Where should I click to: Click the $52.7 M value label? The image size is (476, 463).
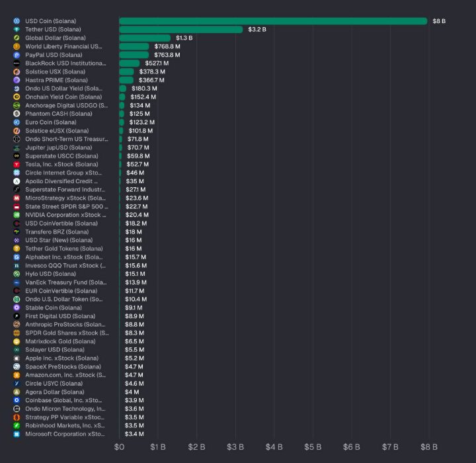point(138,164)
